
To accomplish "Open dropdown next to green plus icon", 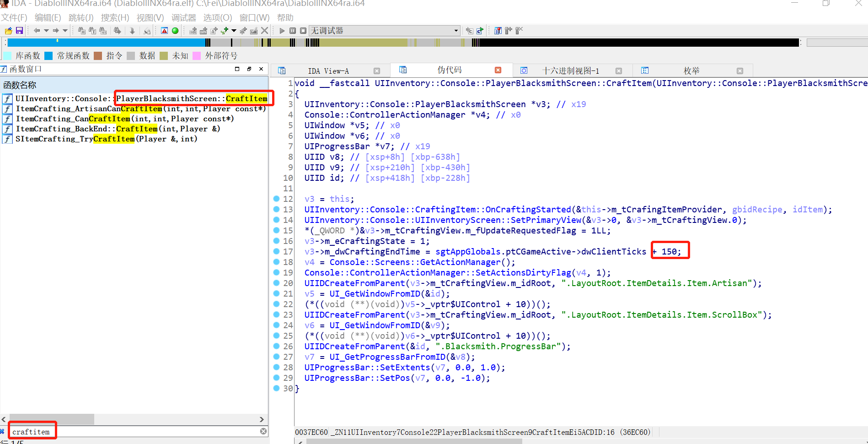I will 234,31.
